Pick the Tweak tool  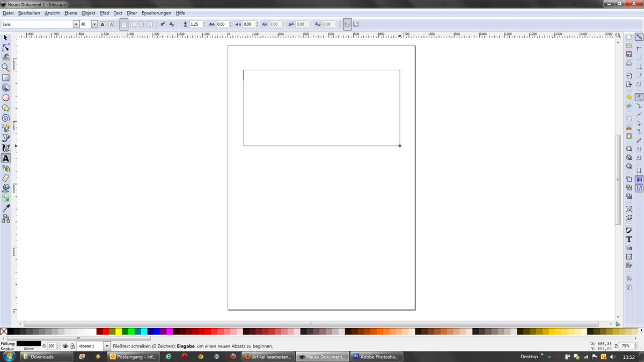pyautogui.click(x=6, y=57)
